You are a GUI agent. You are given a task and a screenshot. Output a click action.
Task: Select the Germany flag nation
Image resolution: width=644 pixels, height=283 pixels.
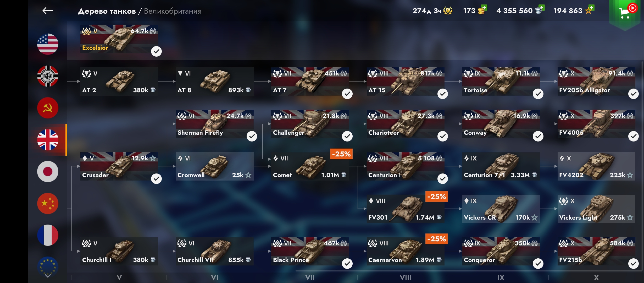(48, 76)
